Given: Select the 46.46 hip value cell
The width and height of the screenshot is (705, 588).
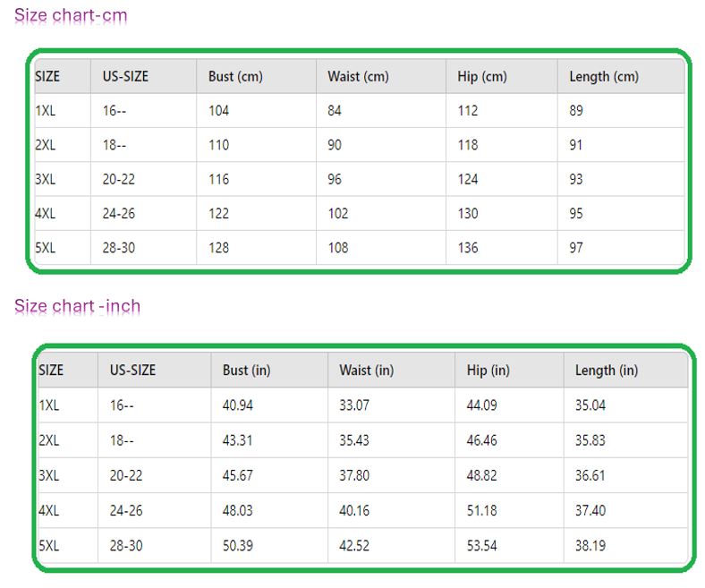Looking at the screenshot, I should (x=482, y=440).
